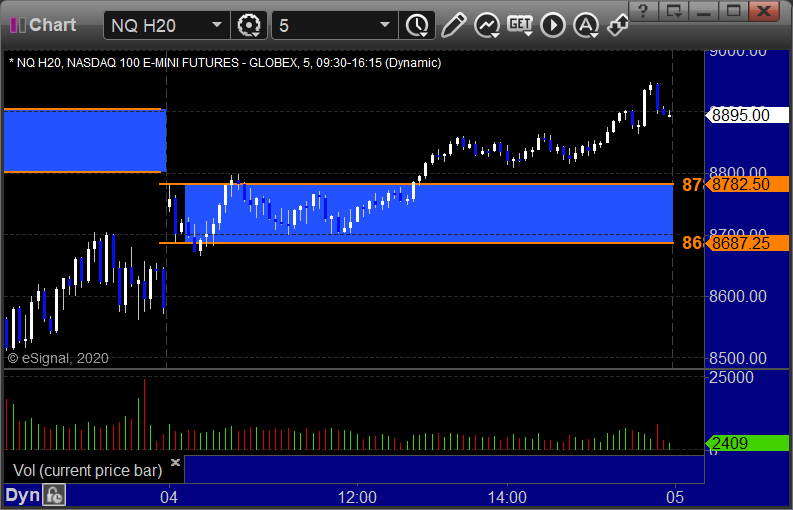Maximize the Chart window
Image resolution: width=793 pixels, height=510 pixels.
pyautogui.click(x=733, y=10)
